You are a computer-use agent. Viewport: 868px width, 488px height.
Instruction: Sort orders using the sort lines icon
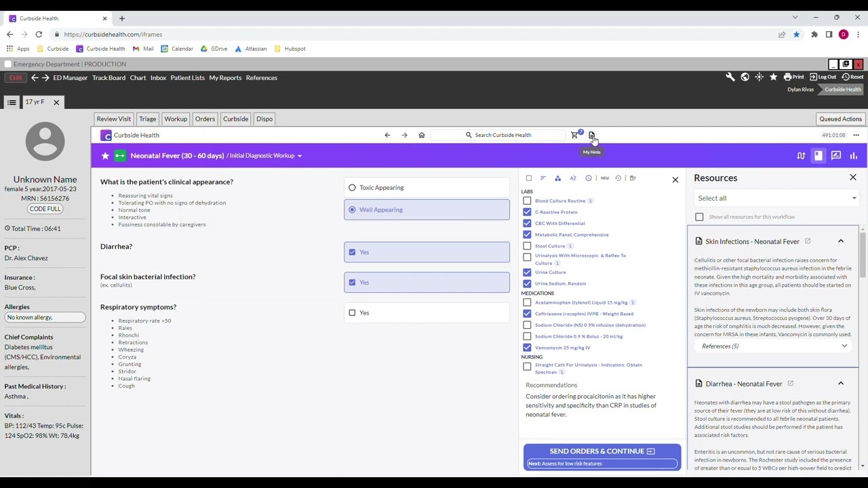click(x=543, y=178)
